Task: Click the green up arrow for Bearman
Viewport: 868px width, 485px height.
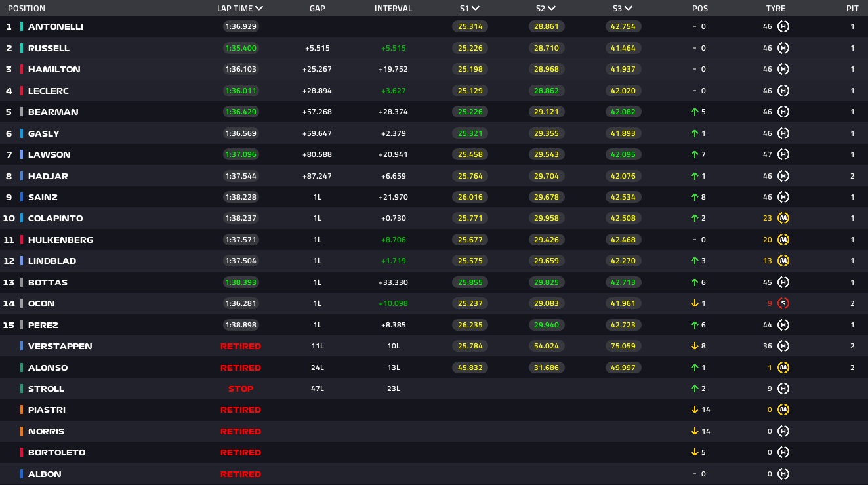Action: 695,112
